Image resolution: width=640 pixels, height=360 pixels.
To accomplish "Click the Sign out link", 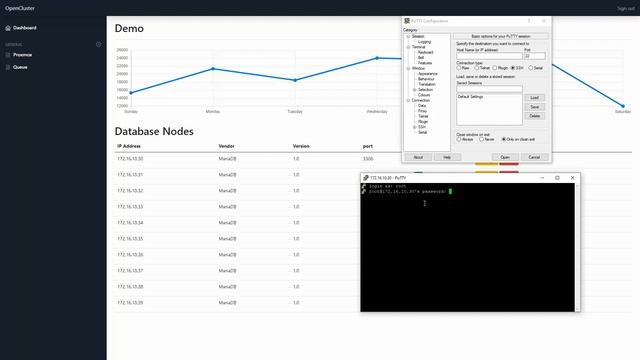I will [x=625, y=9].
